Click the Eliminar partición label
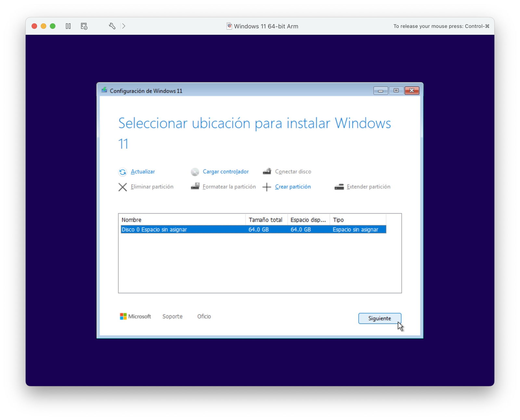Image resolution: width=520 pixels, height=420 pixels. [x=152, y=187]
